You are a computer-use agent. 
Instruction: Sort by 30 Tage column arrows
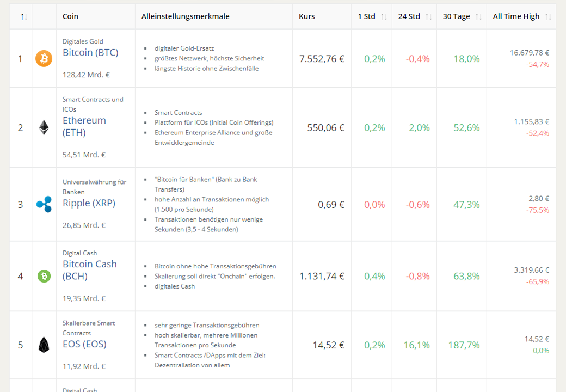(x=478, y=16)
